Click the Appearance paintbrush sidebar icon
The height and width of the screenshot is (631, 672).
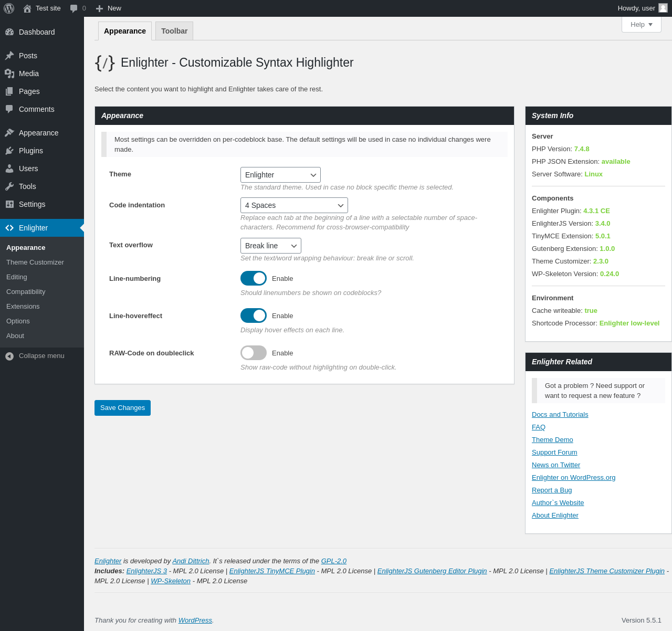pos(9,133)
